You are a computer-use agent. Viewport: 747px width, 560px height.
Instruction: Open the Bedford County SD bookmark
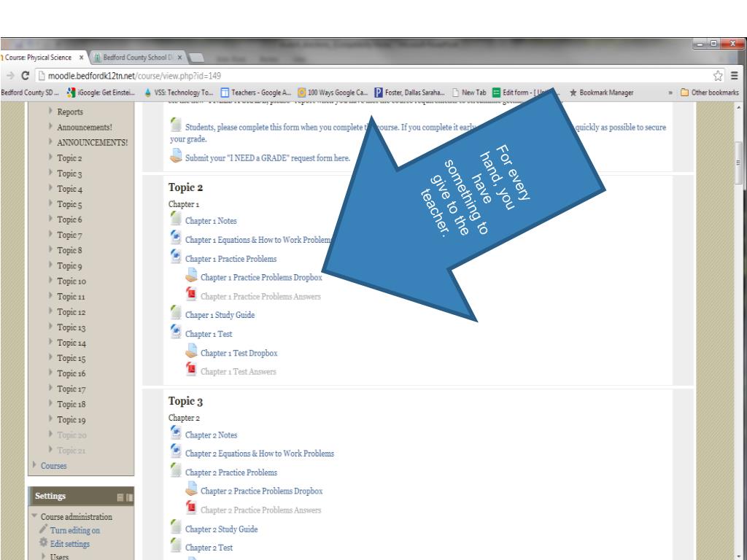[x=29, y=93]
